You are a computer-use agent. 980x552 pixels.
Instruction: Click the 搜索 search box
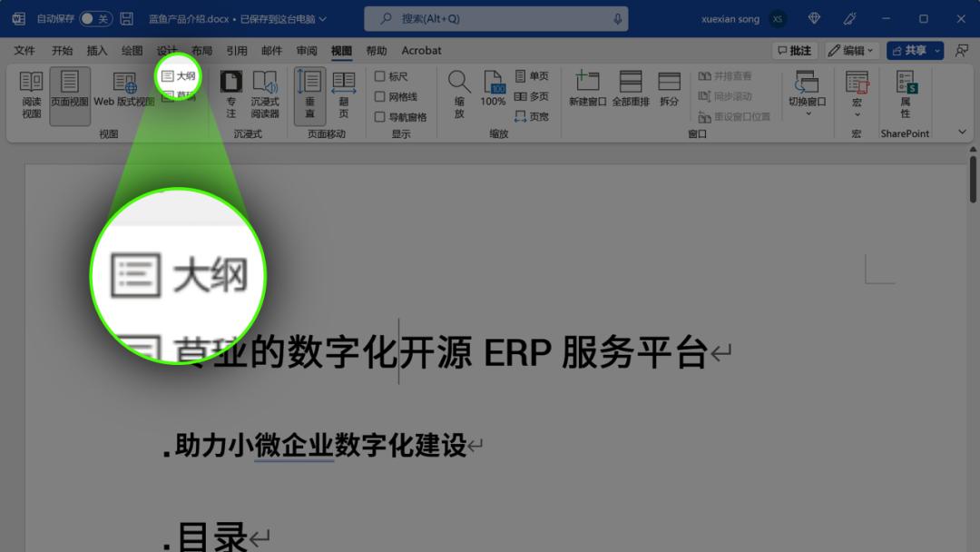tap(495, 17)
